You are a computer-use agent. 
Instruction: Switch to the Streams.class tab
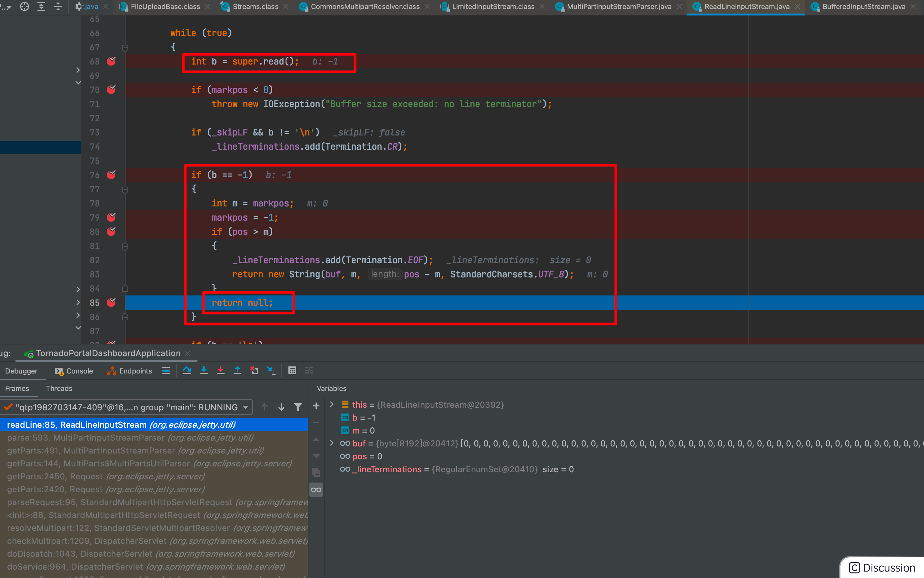(255, 6)
